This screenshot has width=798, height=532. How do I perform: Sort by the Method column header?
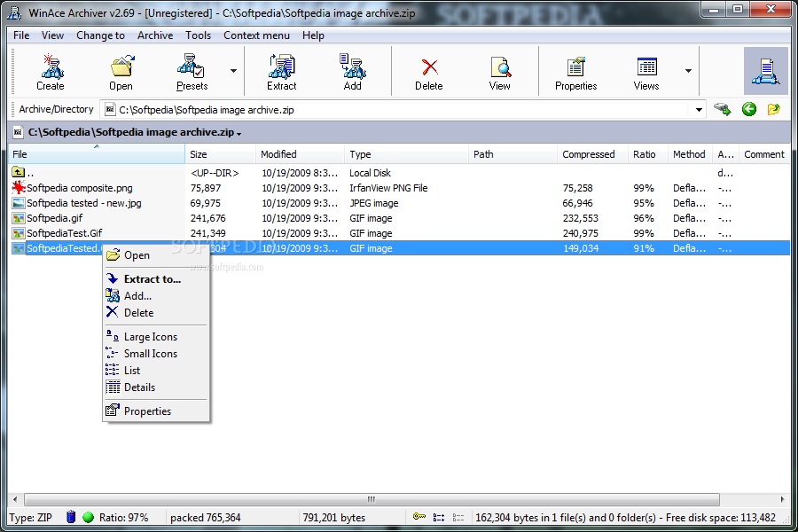[x=690, y=154]
